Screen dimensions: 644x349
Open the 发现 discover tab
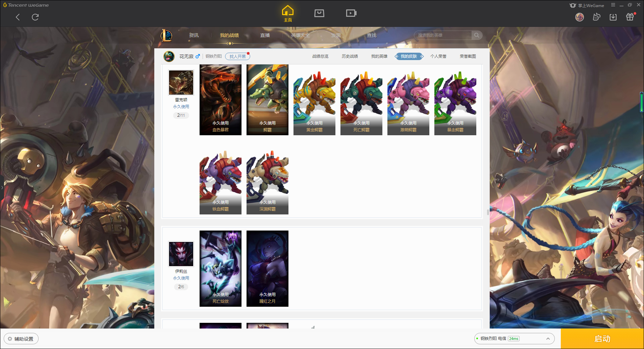click(x=336, y=35)
